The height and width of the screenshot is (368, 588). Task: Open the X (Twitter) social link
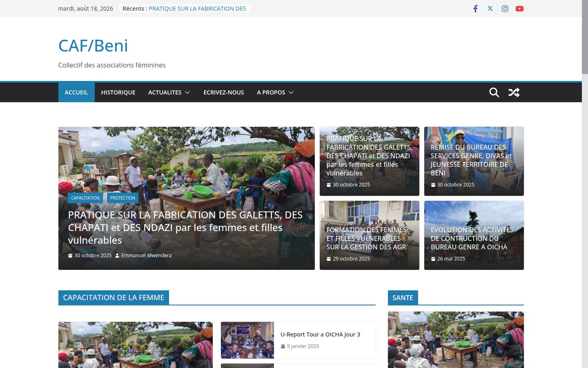(490, 9)
